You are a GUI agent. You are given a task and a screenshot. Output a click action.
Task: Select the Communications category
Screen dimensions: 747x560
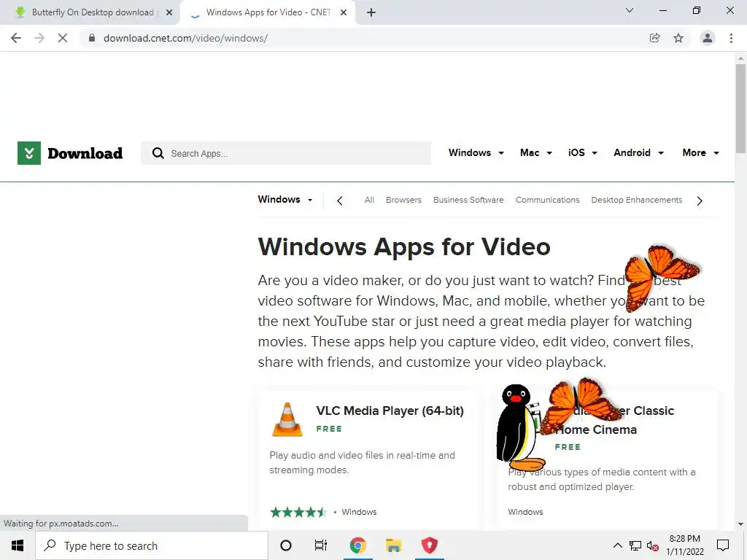[x=547, y=200]
